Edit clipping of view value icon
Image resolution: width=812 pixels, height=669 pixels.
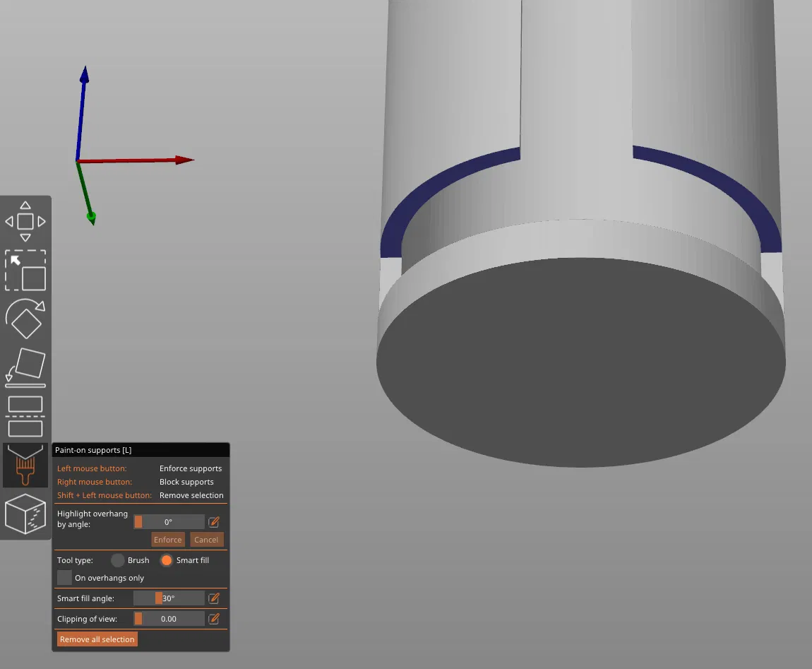[214, 619]
